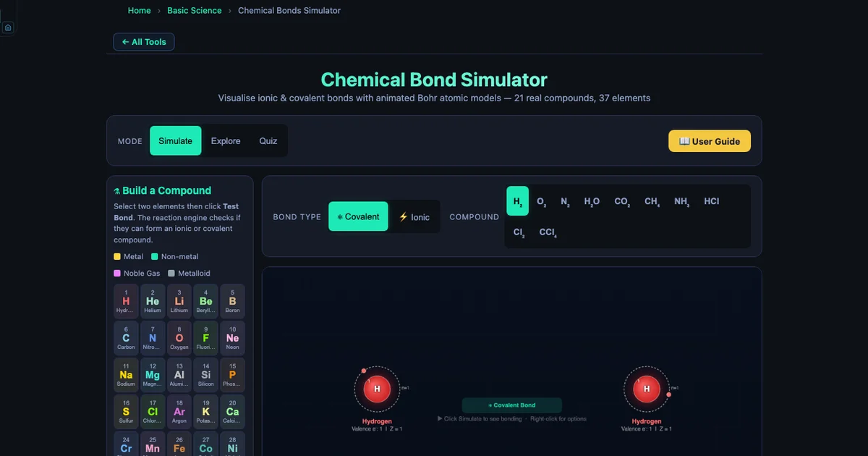
Task: Select the Sodium element tile
Action: (126, 375)
